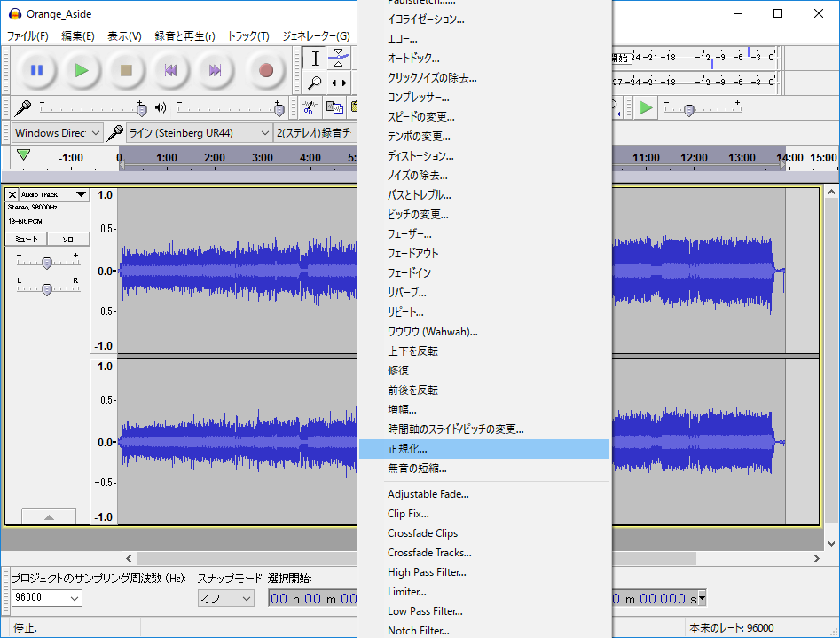Click the Pause transport button

[36, 70]
